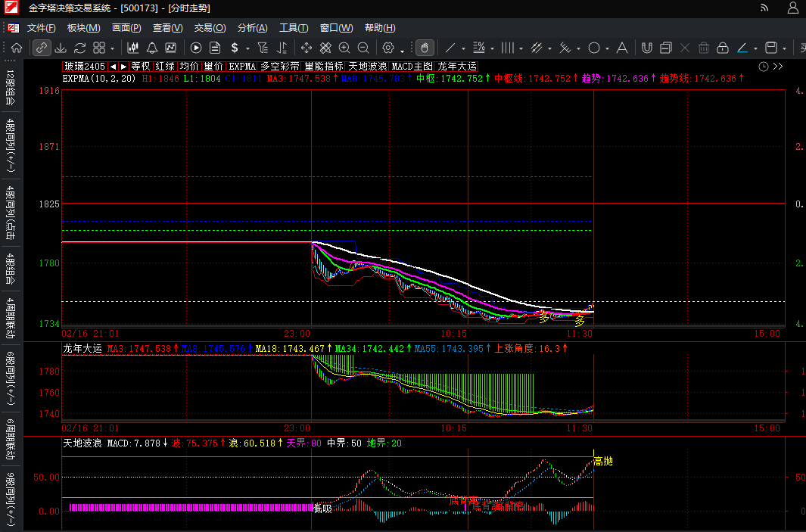The width and height of the screenshot is (806, 532).
Task: Click the previous contract left arrow
Action: tap(113, 67)
